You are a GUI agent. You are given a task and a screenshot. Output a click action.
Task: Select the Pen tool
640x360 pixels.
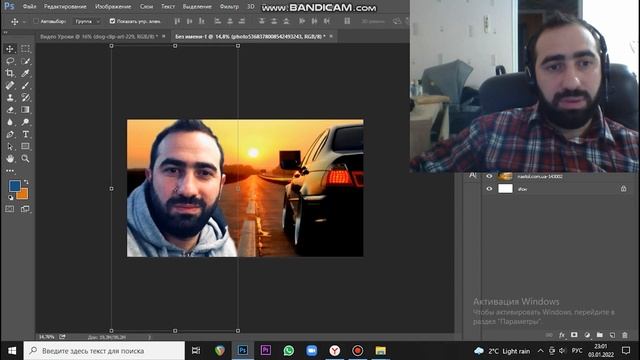(10, 134)
